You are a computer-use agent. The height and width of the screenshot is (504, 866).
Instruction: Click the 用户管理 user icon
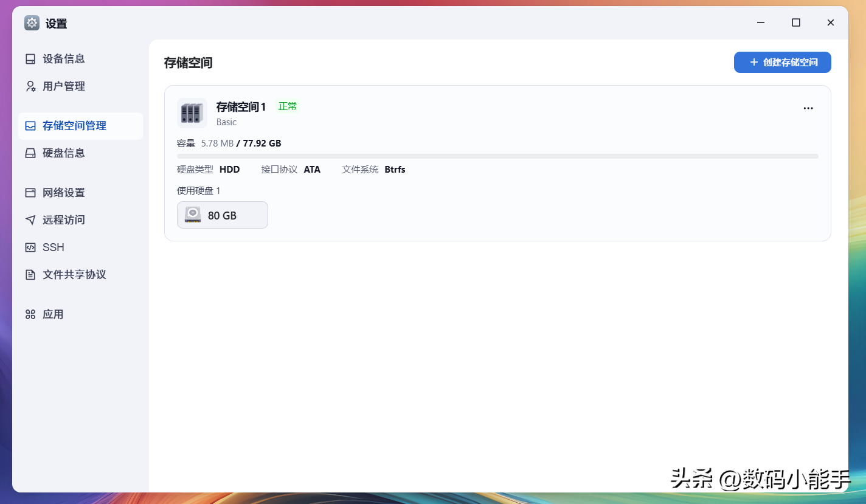click(x=30, y=86)
